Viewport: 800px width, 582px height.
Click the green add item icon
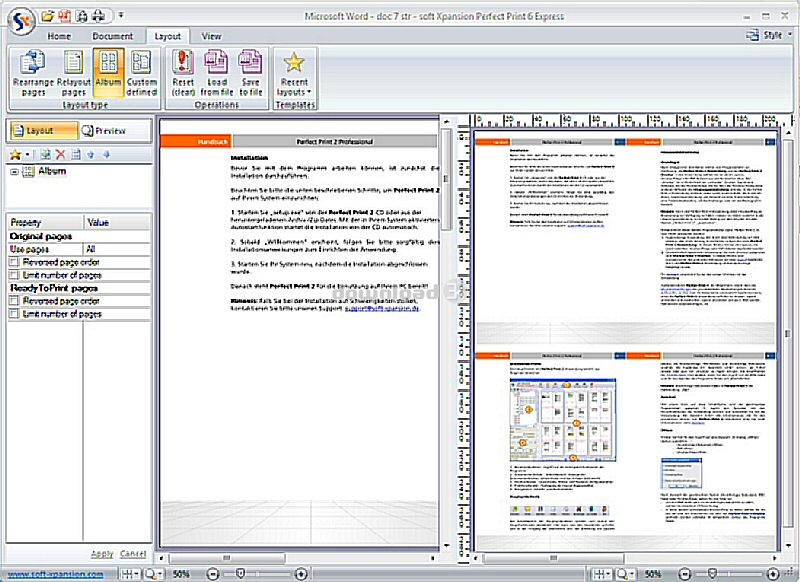tap(45, 155)
